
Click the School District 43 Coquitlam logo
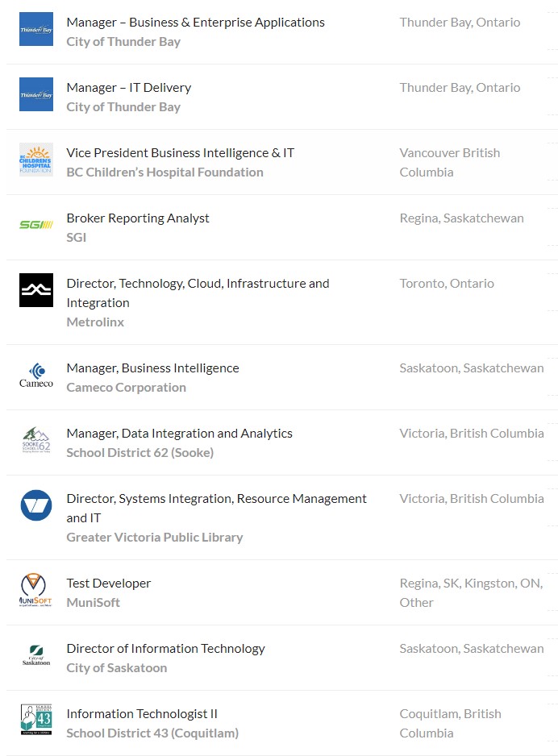coord(36,721)
